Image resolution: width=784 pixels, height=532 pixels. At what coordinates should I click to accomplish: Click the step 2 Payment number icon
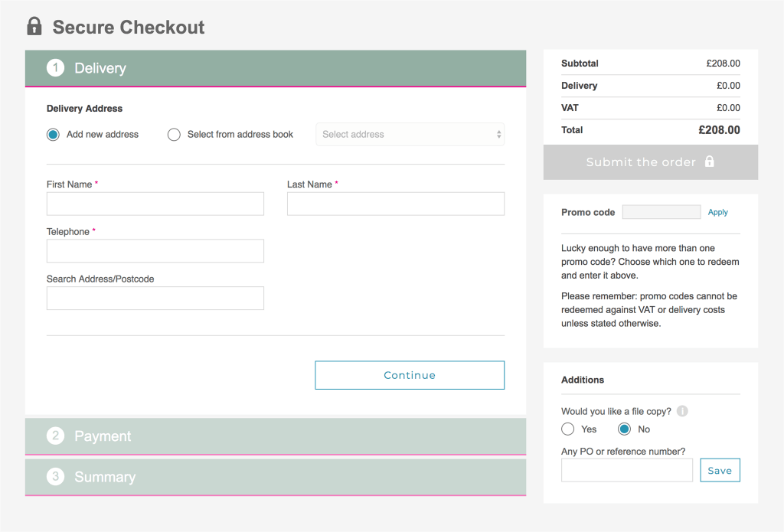pyautogui.click(x=55, y=436)
